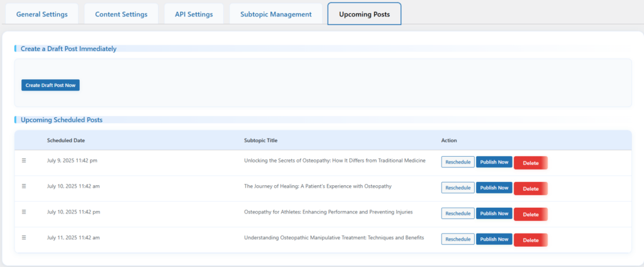The image size is (644, 267).
Task: Reschedule the Unlocking the Secrets of Osteopathy post
Action: point(458,162)
